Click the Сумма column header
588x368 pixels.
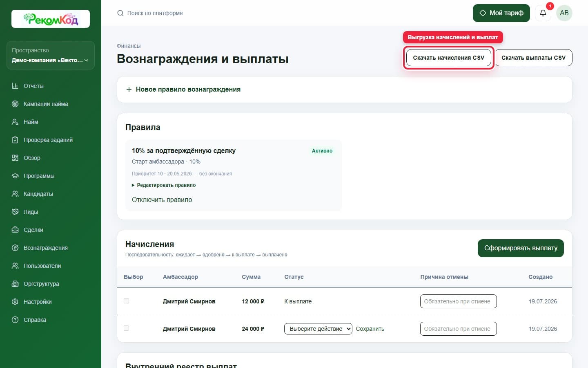tap(251, 277)
